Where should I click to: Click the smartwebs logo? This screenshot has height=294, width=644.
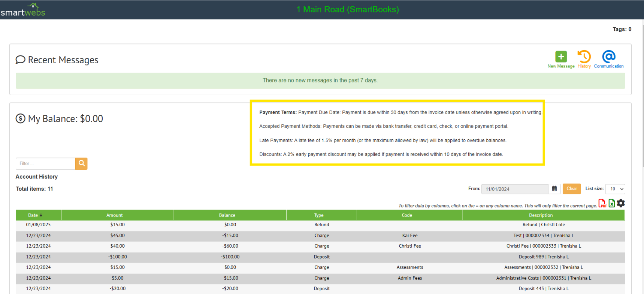click(x=23, y=10)
